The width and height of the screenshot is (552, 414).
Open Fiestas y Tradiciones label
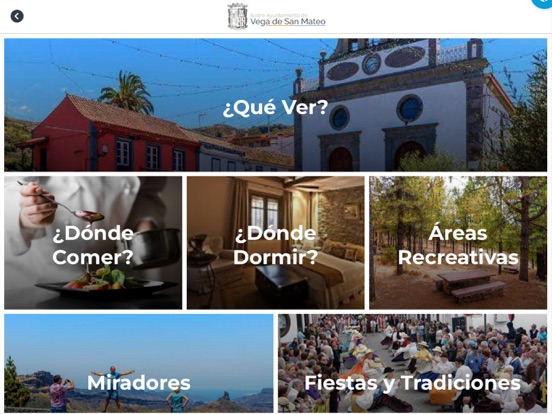point(412,383)
